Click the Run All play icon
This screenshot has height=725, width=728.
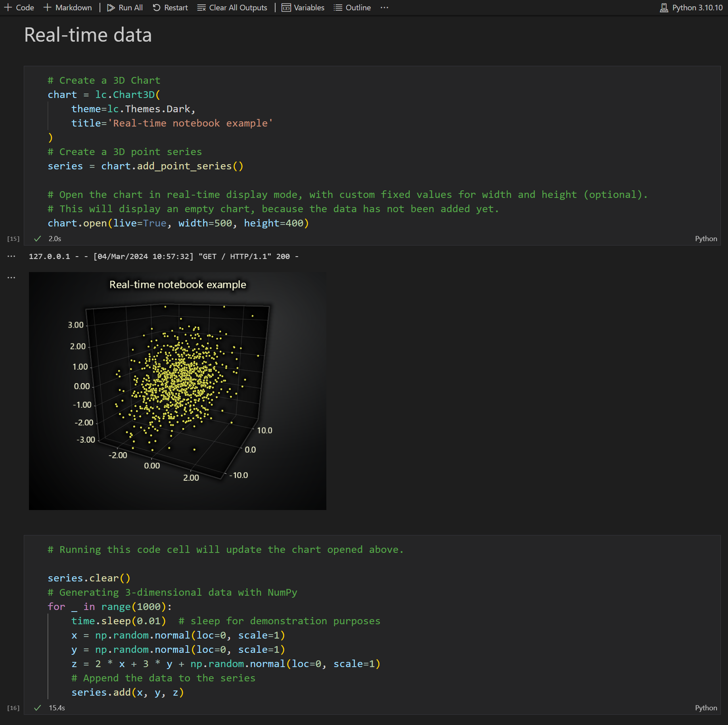[x=111, y=8]
